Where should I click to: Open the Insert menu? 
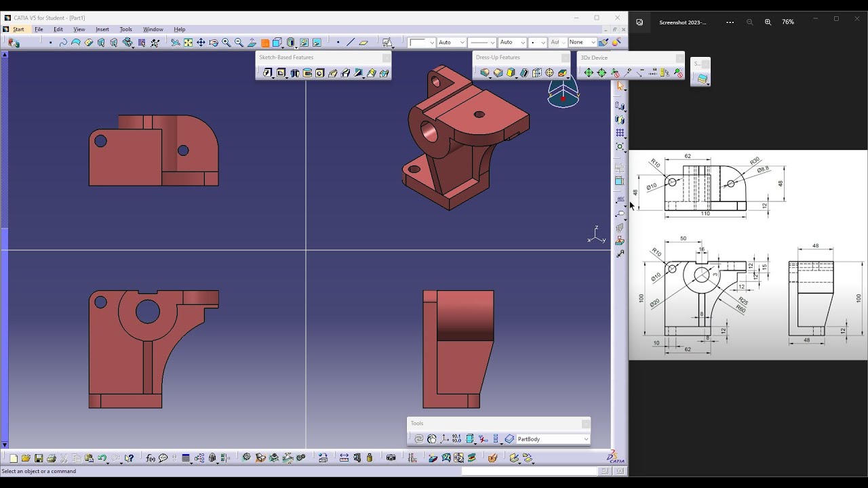tap(102, 29)
